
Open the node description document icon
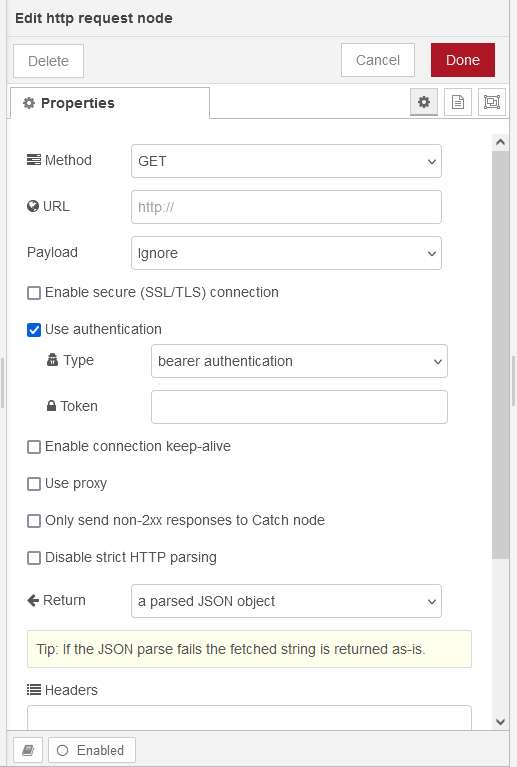coord(458,102)
